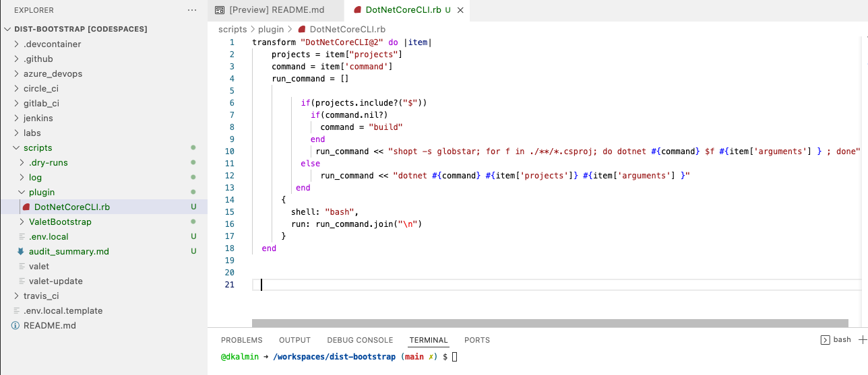
Task: Expand the ValetBootstrap folder
Action: tap(22, 221)
